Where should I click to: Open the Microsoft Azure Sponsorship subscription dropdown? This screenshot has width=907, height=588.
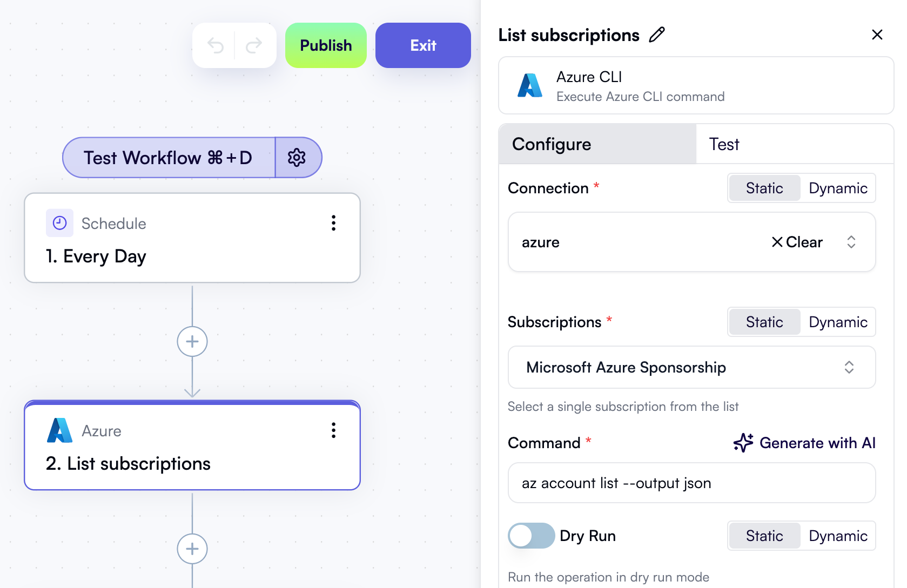848,367
